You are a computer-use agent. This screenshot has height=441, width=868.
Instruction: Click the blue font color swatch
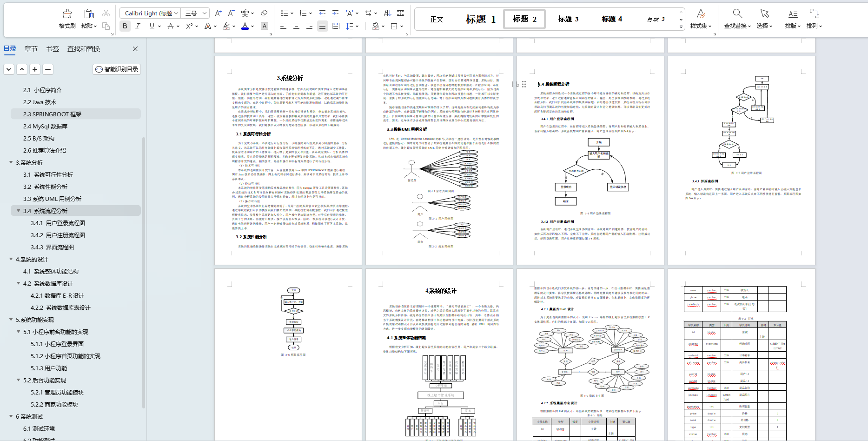[x=245, y=27]
